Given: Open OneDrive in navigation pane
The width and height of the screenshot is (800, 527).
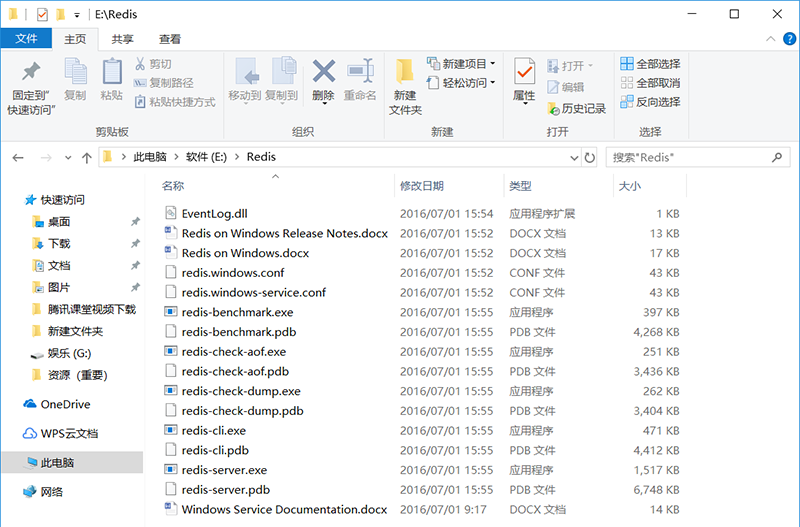Looking at the screenshot, I should [x=65, y=404].
